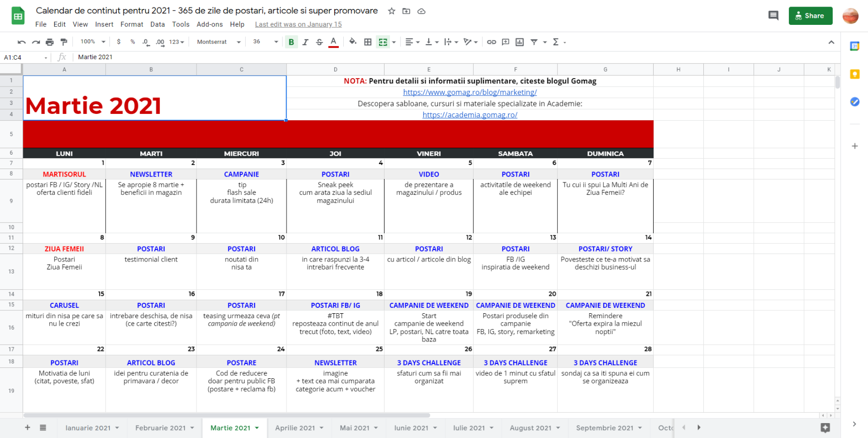Click the Create a filter icon
Viewport: 868px width, 438px height.
[x=534, y=42]
